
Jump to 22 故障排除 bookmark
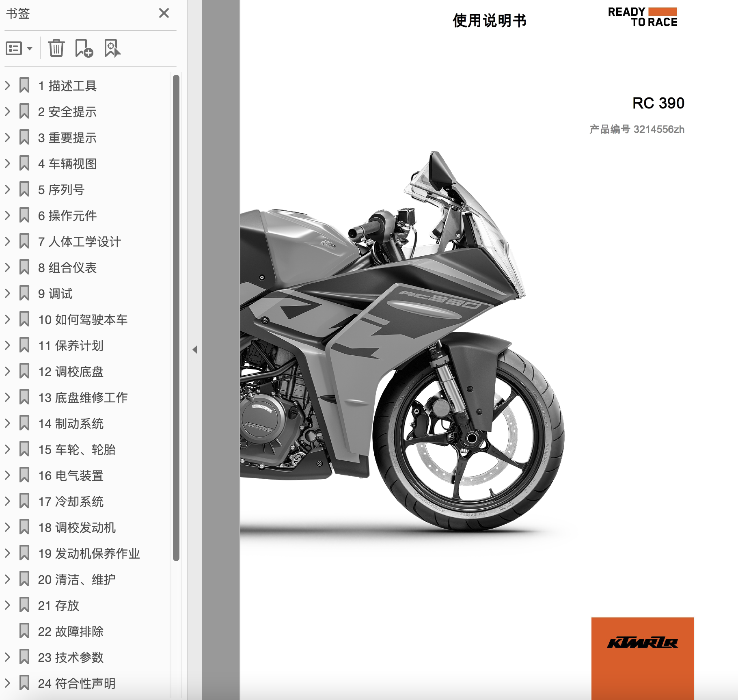click(71, 631)
